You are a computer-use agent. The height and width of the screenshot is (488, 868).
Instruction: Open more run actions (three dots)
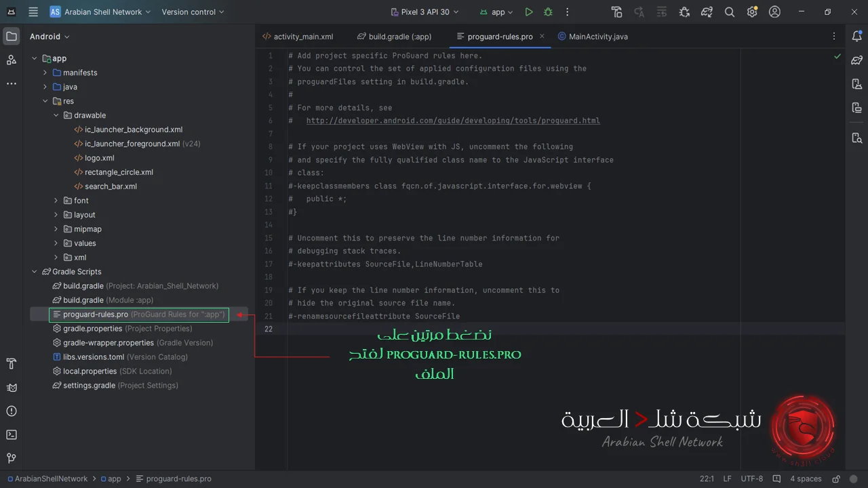[568, 12]
